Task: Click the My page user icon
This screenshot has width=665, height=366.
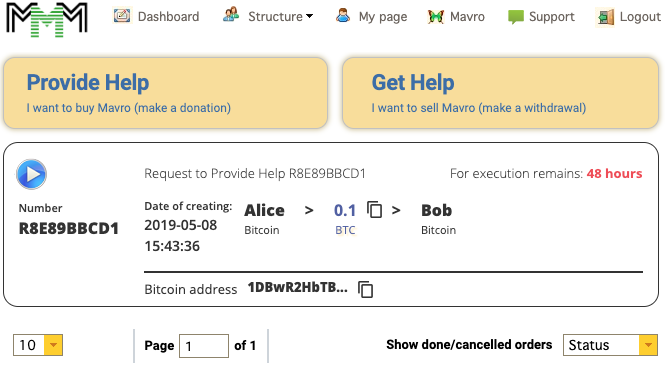Action: coord(343,15)
